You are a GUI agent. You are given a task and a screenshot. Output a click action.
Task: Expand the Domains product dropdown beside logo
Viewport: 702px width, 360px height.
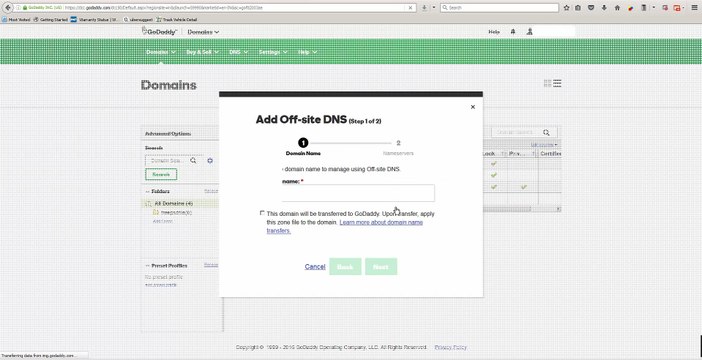coord(203,32)
